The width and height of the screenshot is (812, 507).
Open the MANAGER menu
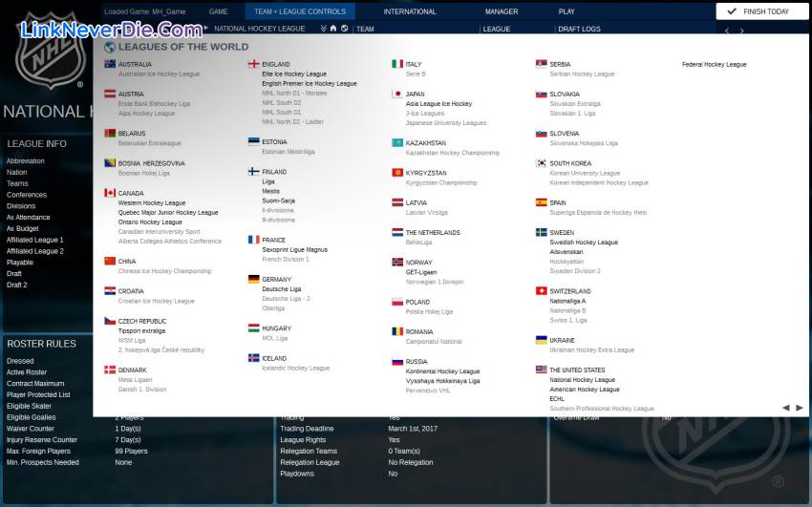[x=502, y=11]
